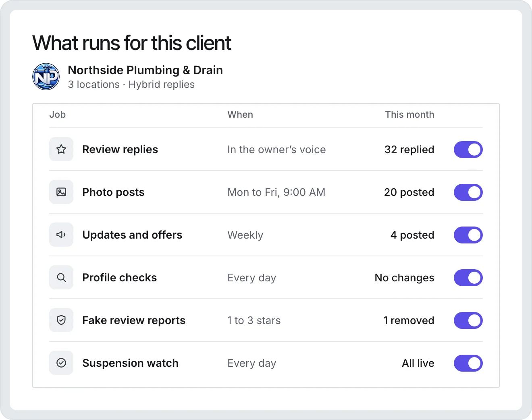Screen dimensions: 532x420
Task: Click the 4 posted count
Action: point(412,235)
